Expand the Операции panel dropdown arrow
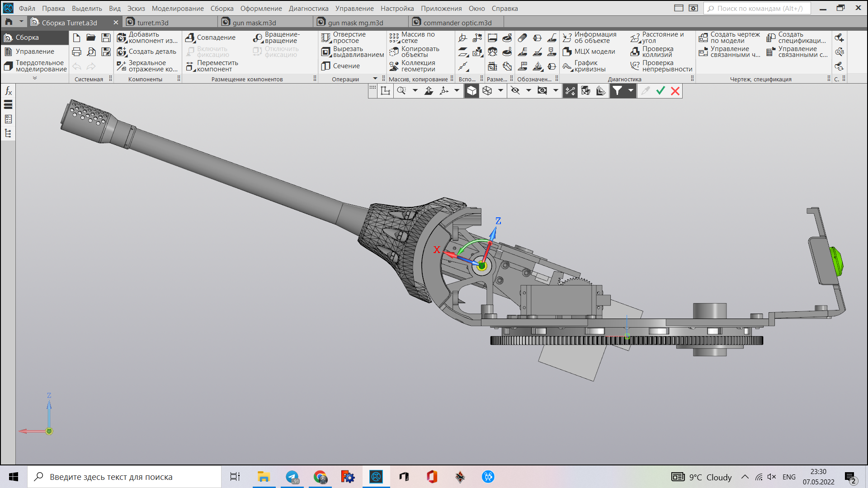Screen dimensions: 868x488 click(375, 79)
